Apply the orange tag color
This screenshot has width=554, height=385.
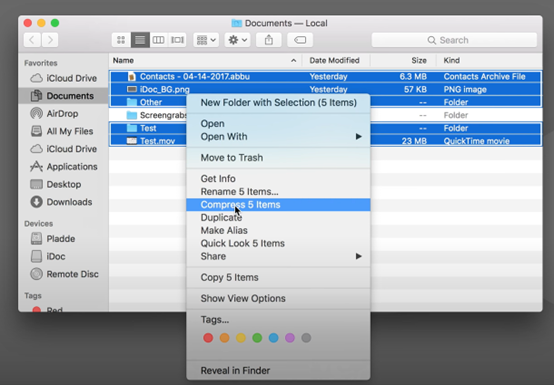pos(224,338)
